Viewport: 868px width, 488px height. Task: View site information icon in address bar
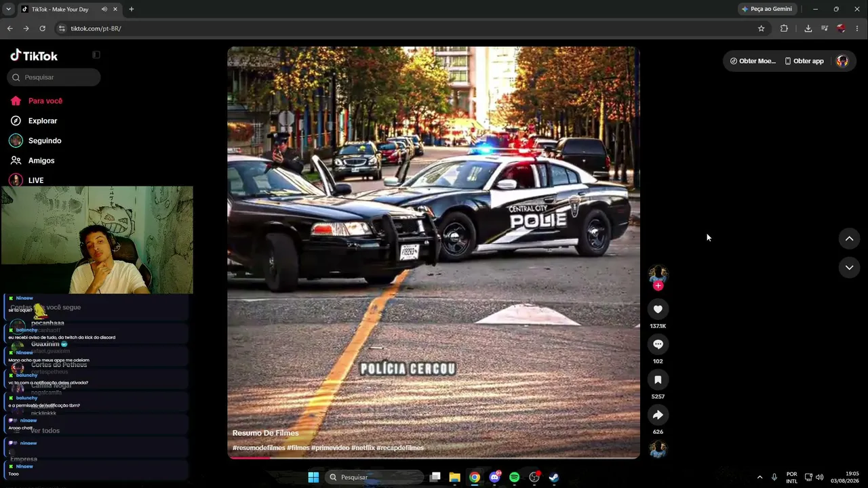(x=62, y=28)
